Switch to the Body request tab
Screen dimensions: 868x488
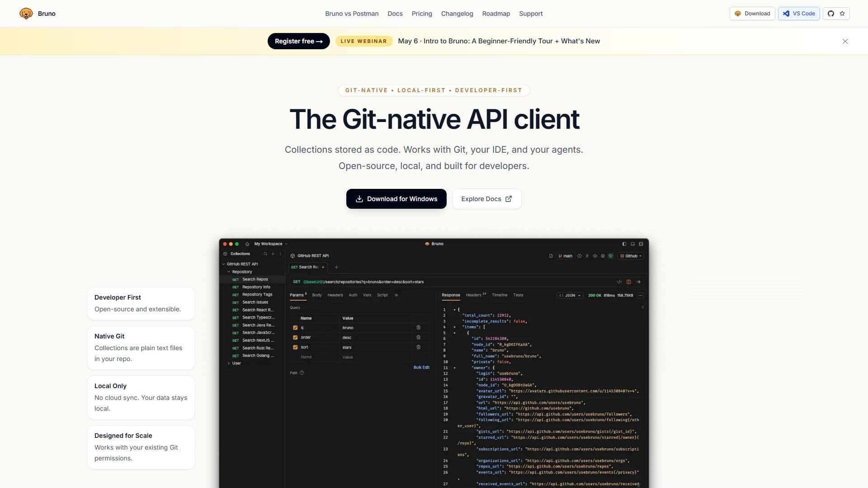coord(317,296)
